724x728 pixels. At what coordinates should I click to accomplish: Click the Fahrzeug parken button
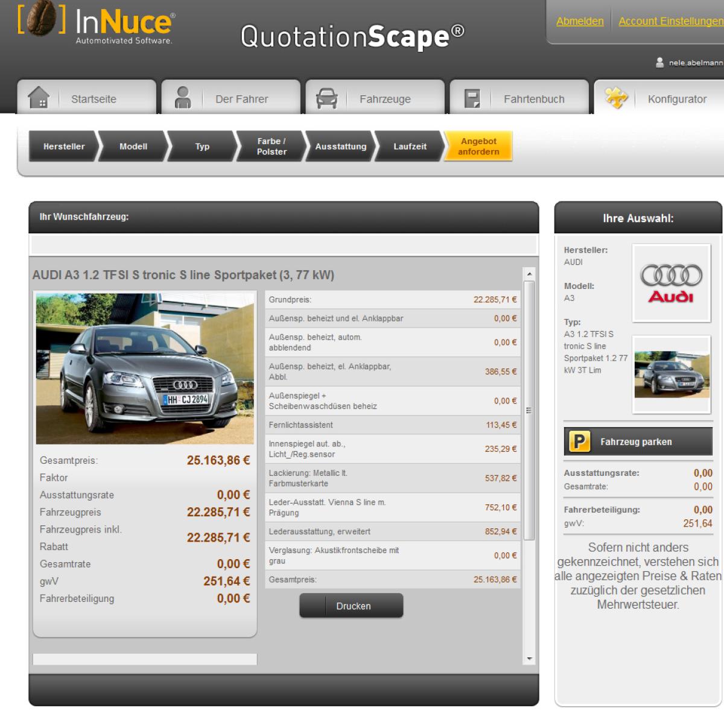tap(638, 442)
